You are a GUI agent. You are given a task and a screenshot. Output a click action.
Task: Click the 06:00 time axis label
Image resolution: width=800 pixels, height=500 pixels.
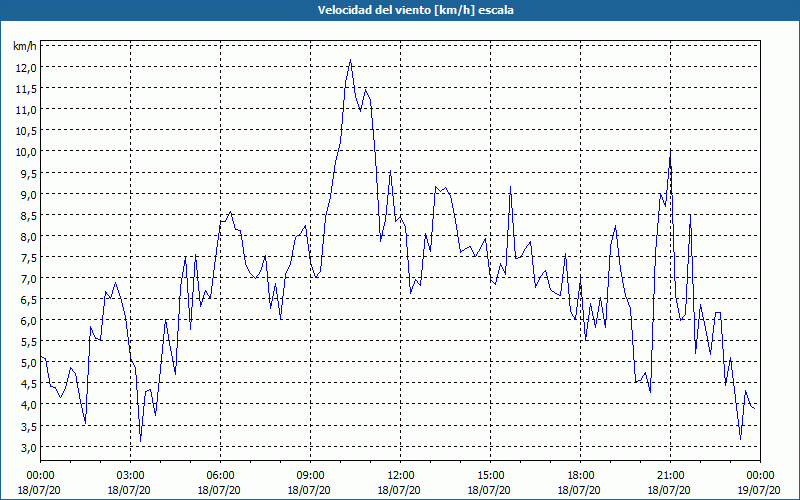click(220, 476)
